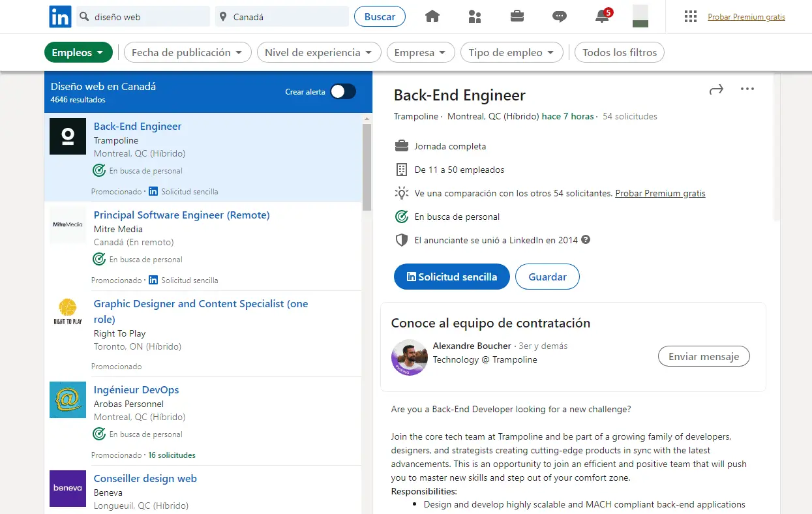Viewport: 812px width, 514px height.
Task: Click the Probar Premium gratis header link
Action: (746, 17)
